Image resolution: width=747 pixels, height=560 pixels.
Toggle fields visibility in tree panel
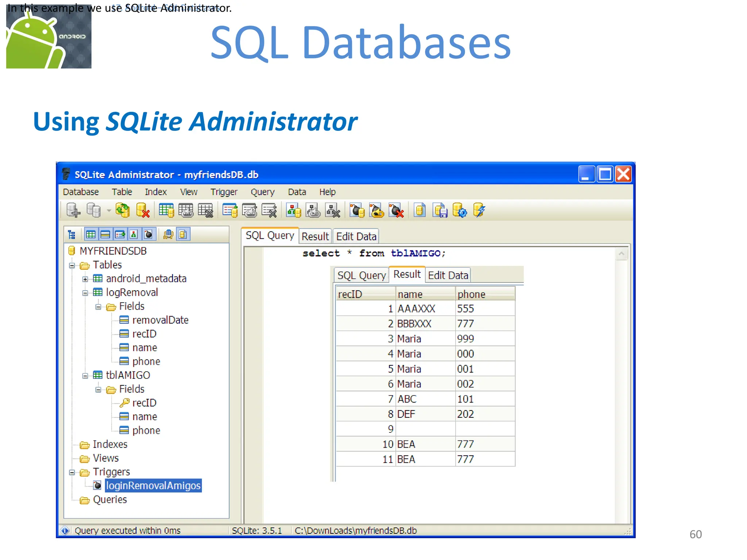[x=105, y=234]
